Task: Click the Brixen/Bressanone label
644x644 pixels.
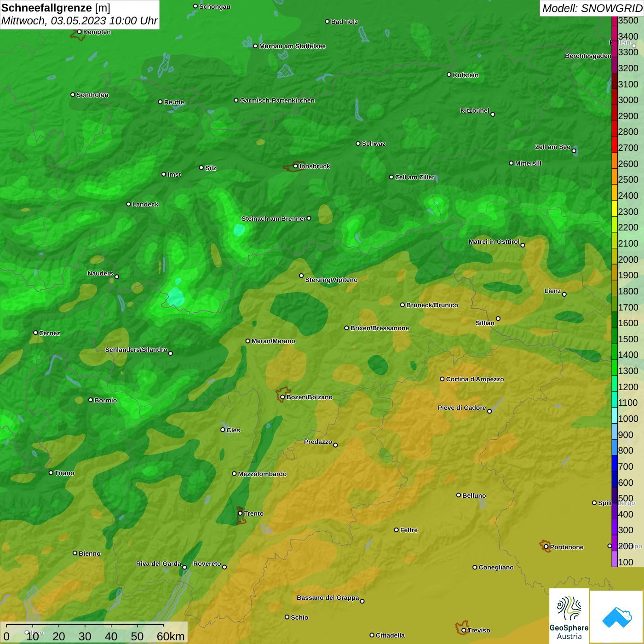Action: (379, 328)
